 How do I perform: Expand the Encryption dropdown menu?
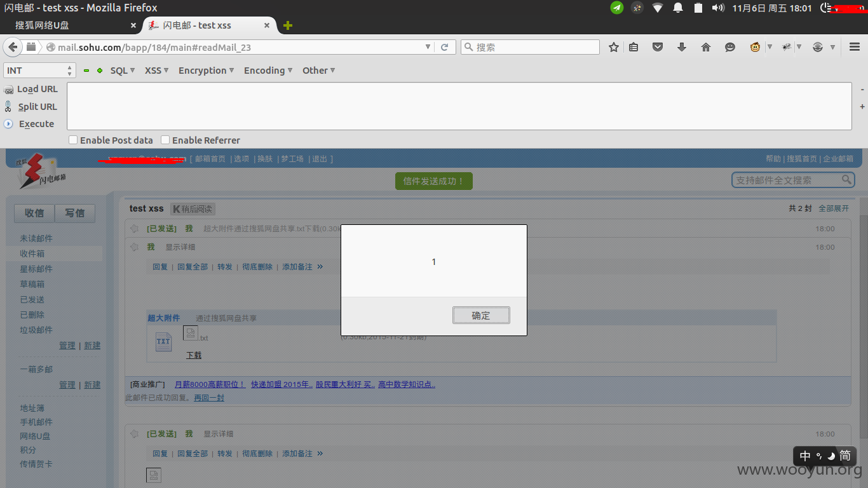(206, 71)
